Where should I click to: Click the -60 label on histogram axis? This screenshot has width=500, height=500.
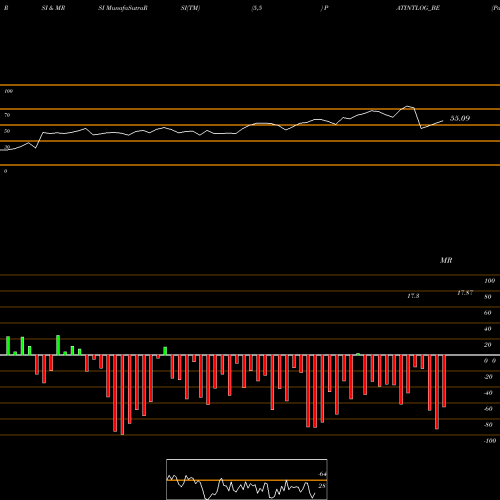click(488, 409)
